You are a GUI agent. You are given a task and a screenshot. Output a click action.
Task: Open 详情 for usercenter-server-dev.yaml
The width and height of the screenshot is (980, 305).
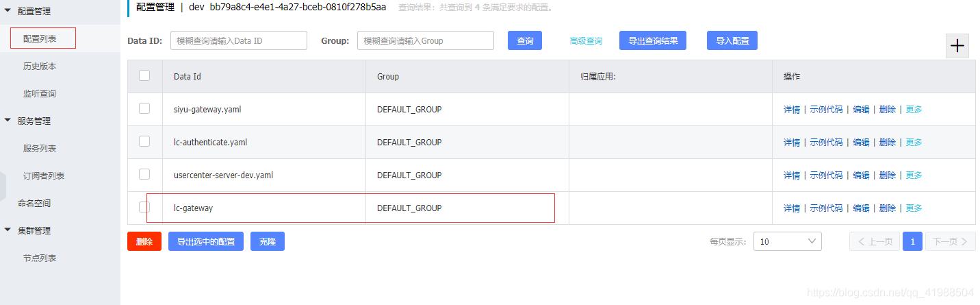[x=792, y=175]
